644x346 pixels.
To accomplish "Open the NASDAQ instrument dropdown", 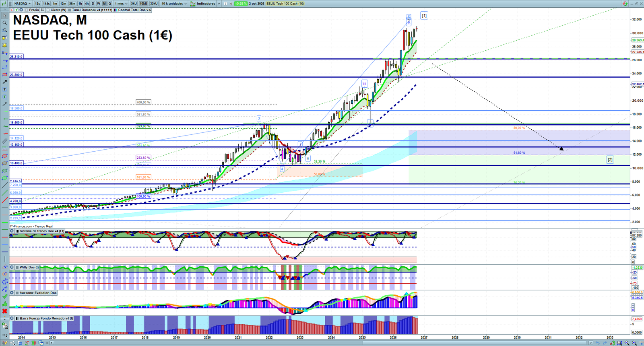I will tap(23, 4).
